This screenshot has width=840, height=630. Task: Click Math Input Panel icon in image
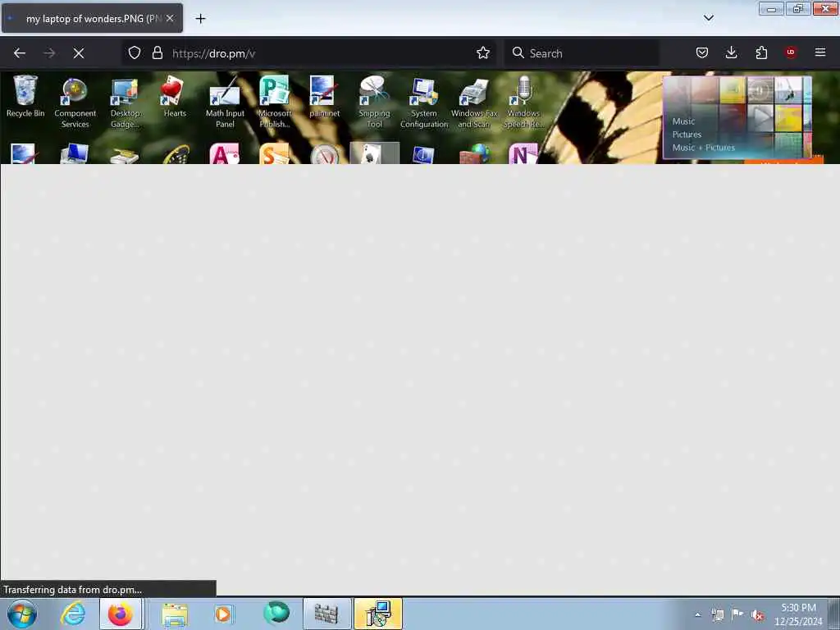tap(225, 102)
